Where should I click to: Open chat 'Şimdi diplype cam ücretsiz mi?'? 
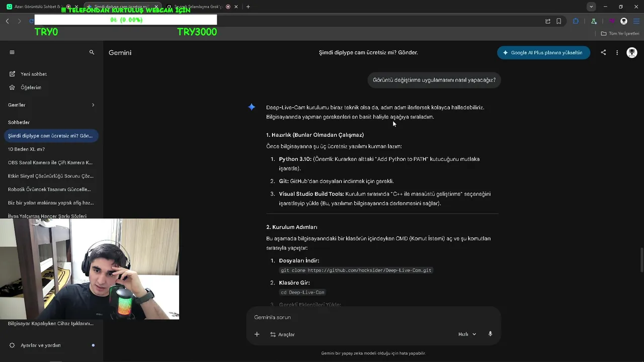point(50,136)
